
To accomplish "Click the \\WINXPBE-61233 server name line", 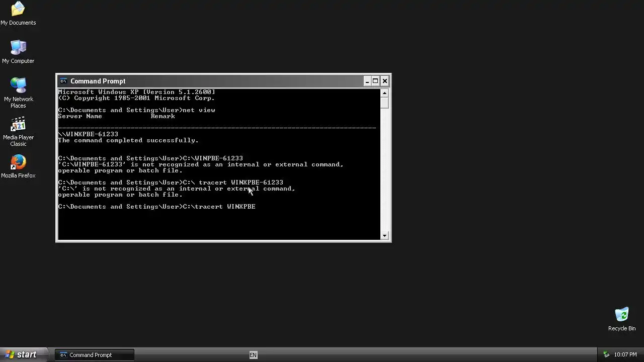I will click(88, 134).
